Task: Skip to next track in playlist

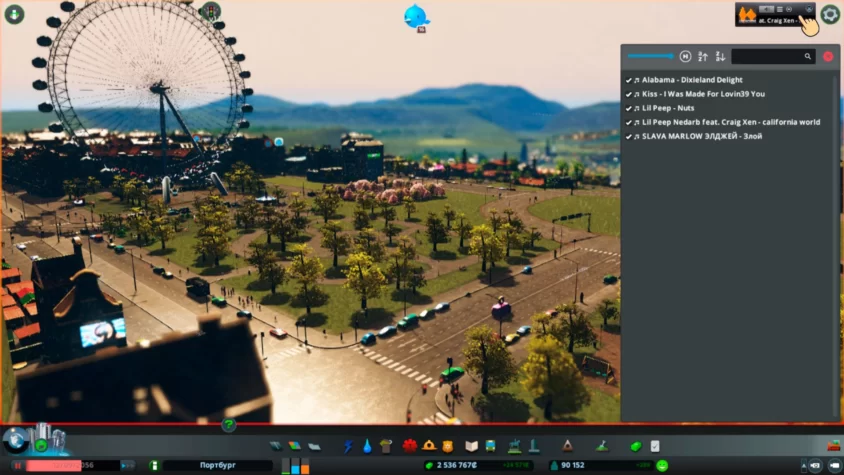Action: click(685, 57)
